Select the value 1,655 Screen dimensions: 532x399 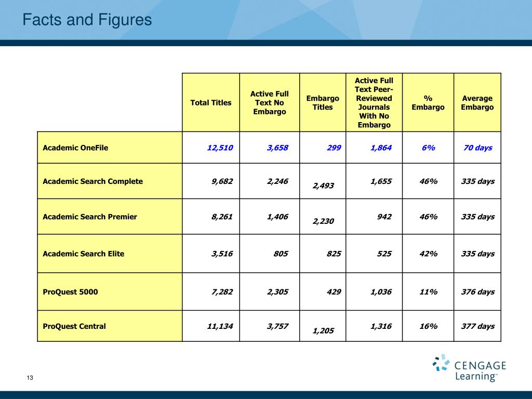pos(381,181)
